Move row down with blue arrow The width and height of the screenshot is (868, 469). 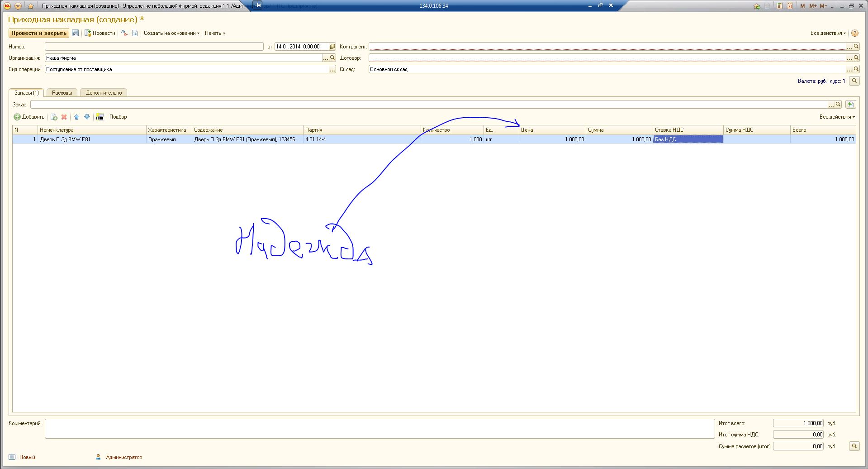point(87,117)
